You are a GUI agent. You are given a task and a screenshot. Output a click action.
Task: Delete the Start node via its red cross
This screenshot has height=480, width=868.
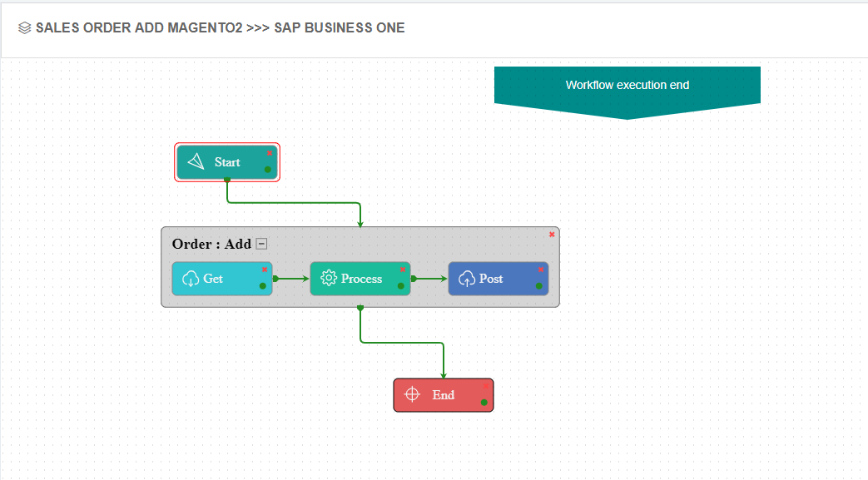(268, 153)
